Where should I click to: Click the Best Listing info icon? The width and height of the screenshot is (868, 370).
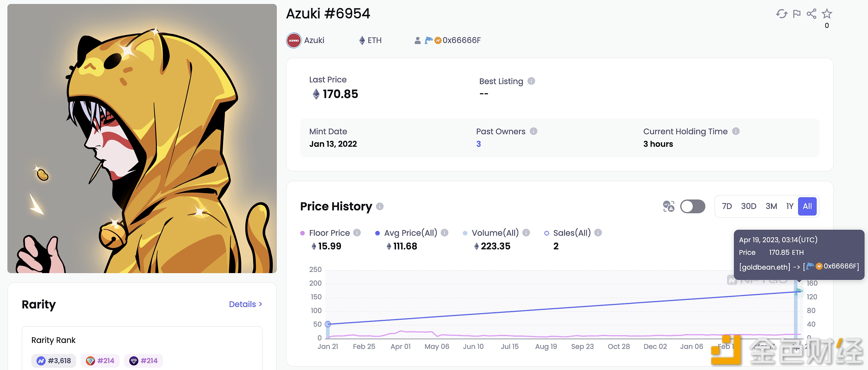pyautogui.click(x=531, y=81)
